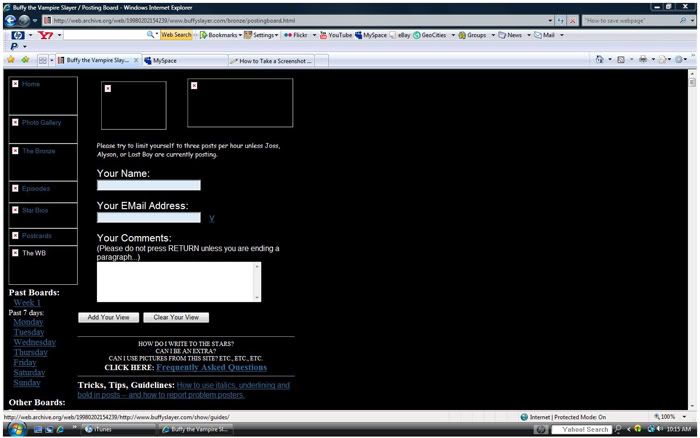The height and width of the screenshot is (438, 700).
Task: Click the Web Search button
Action: 176,35
